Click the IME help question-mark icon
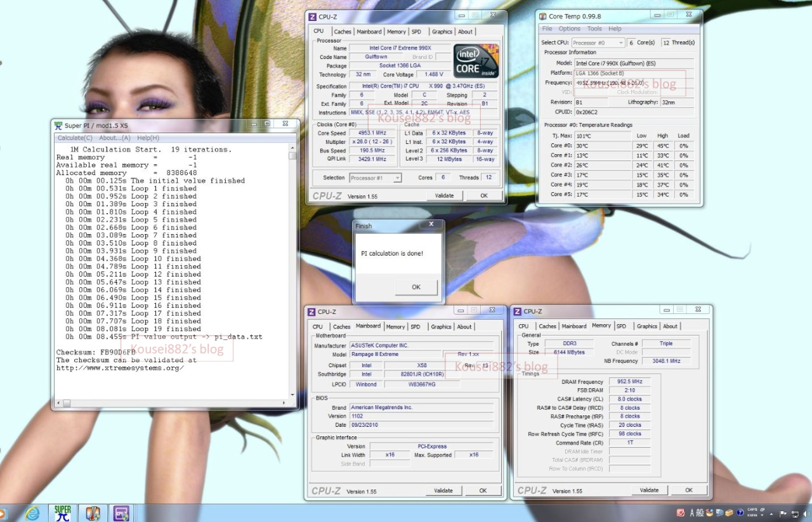 click(x=740, y=512)
